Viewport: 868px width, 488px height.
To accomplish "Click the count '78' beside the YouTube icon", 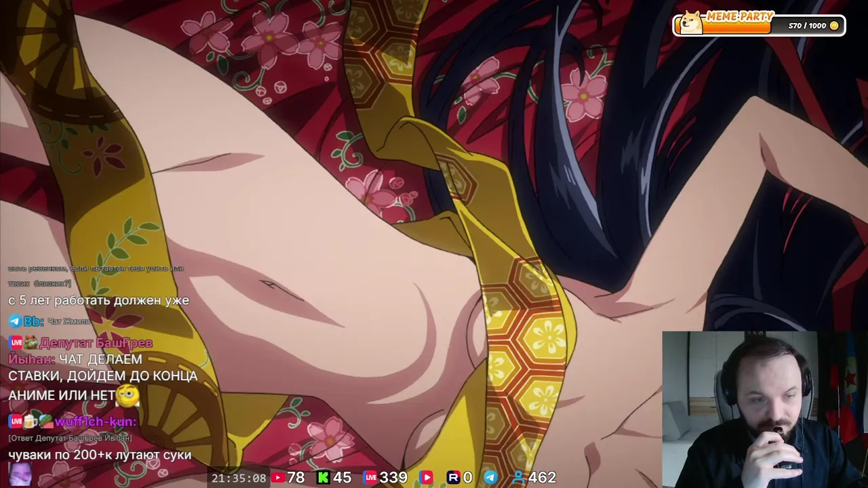I will (296, 478).
